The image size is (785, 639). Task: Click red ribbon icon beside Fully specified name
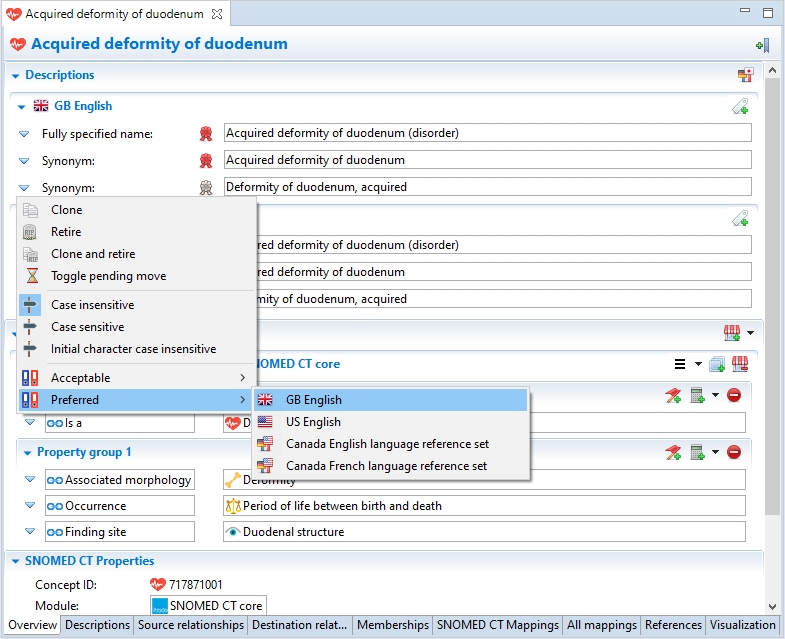[206, 133]
